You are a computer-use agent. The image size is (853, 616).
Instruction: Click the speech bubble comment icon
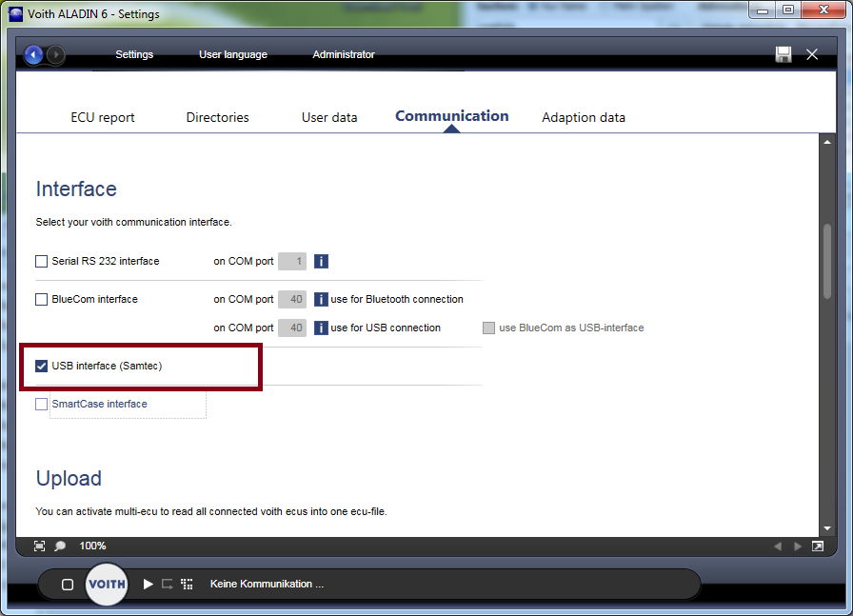pos(60,546)
